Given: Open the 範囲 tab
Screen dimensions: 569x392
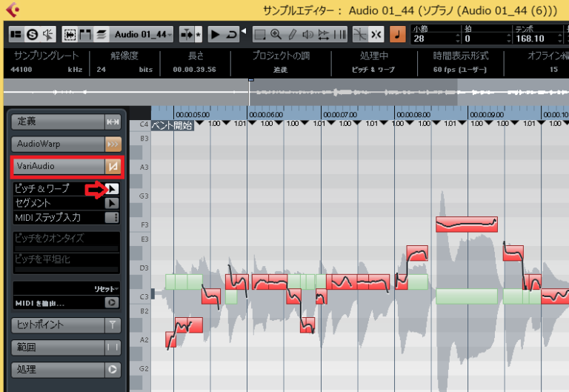Looking at the screenshot, I should 58,348.
